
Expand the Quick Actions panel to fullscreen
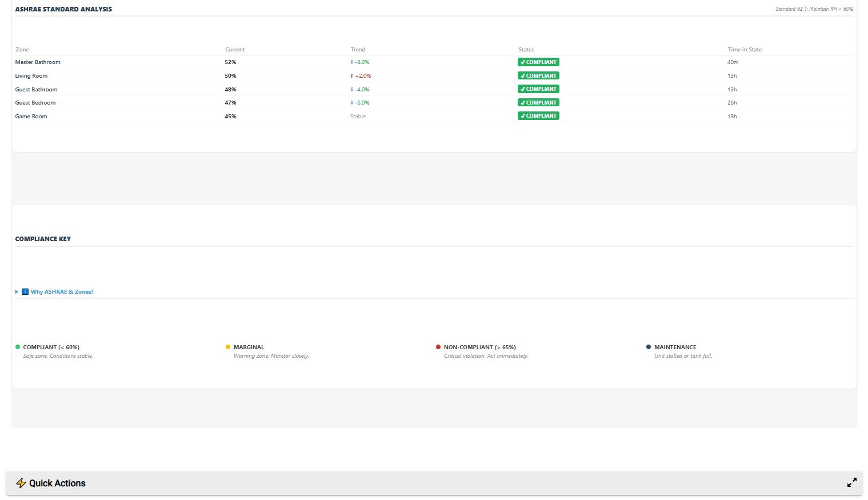[x=851, y=482]
